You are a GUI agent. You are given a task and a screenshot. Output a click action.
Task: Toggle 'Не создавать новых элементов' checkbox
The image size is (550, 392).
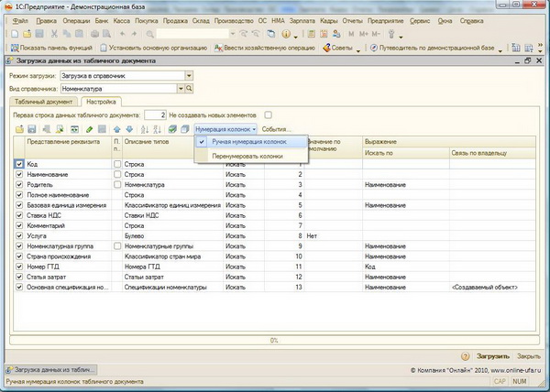click(x=268, y=114)
